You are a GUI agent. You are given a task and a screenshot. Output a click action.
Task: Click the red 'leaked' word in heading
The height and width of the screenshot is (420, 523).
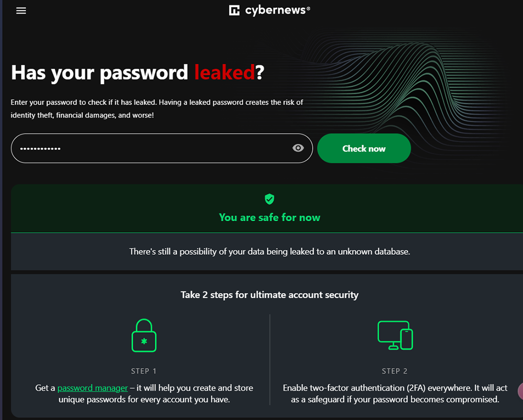(224, 72)
